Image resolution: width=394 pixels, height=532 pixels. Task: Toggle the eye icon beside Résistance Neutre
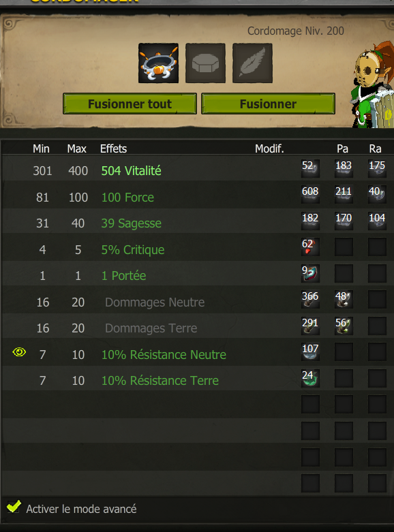click(x=19, y=352)
